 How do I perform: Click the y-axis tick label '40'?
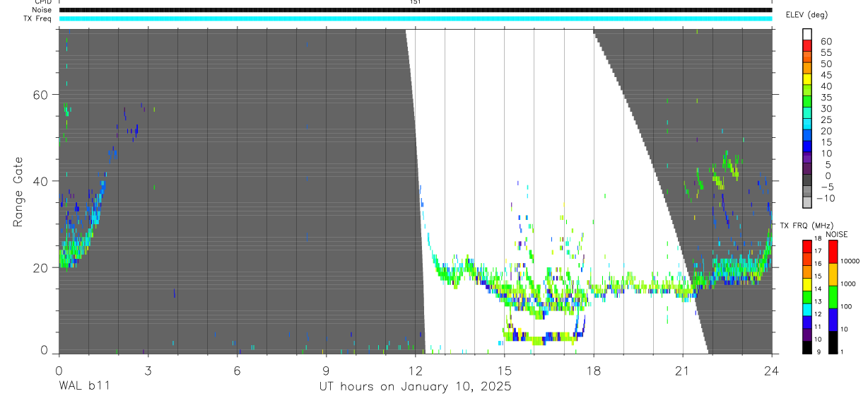[x=42, y=181]
